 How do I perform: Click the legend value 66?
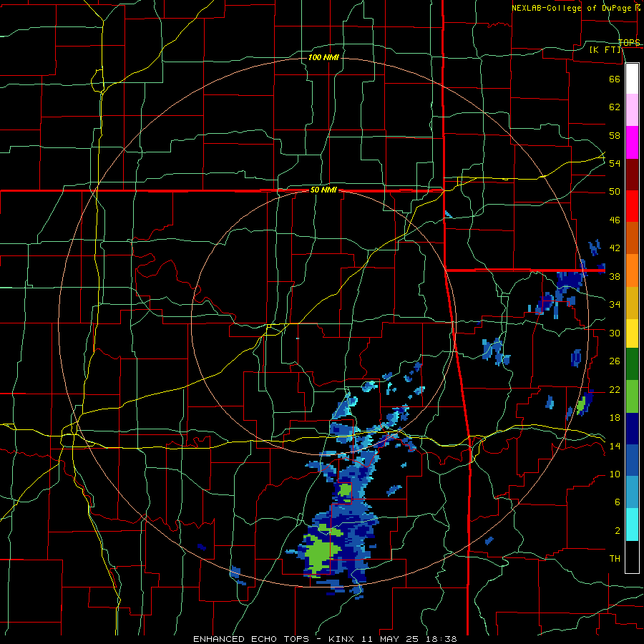(615, 79)
